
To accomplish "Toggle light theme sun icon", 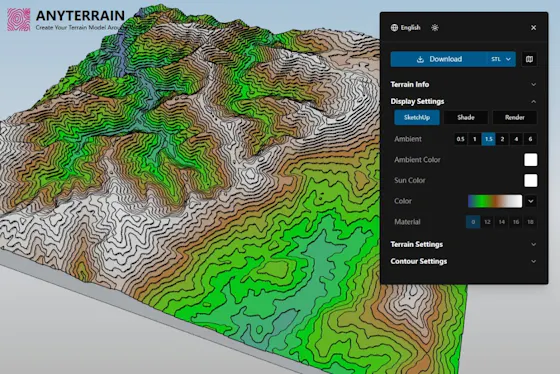I will click(x=435, y=28).
